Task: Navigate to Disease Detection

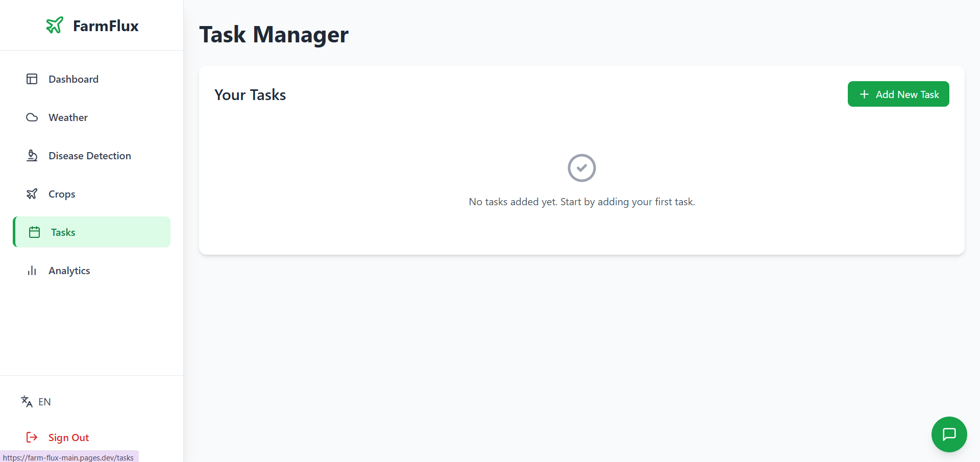Action: coord(90,156)
